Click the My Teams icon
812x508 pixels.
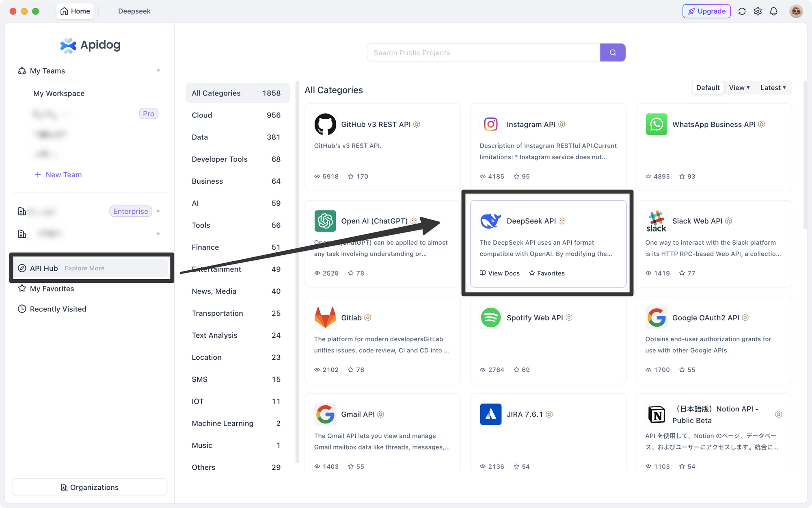coord(22,70)
